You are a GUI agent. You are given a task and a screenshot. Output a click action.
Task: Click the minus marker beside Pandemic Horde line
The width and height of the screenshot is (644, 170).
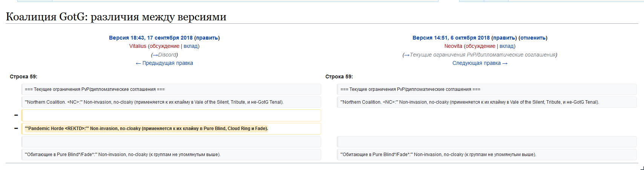pos(16,129)
